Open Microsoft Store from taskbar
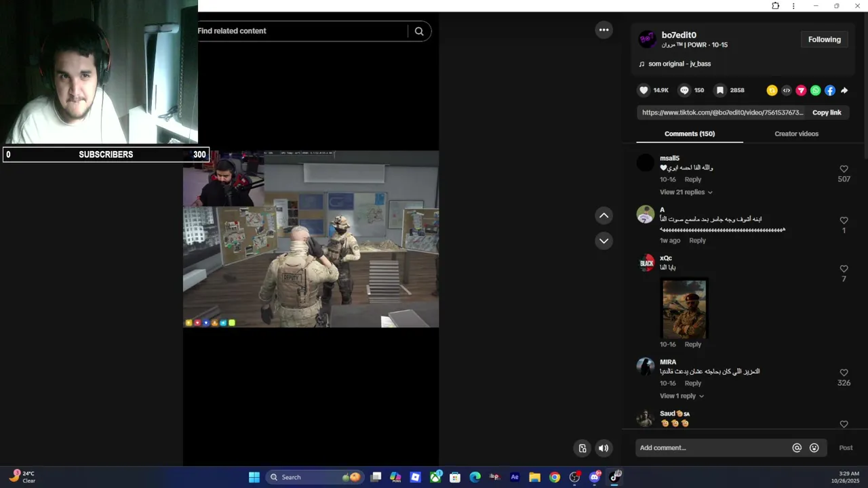This screenshot has width=868, height=488. [x=455, y=477]
